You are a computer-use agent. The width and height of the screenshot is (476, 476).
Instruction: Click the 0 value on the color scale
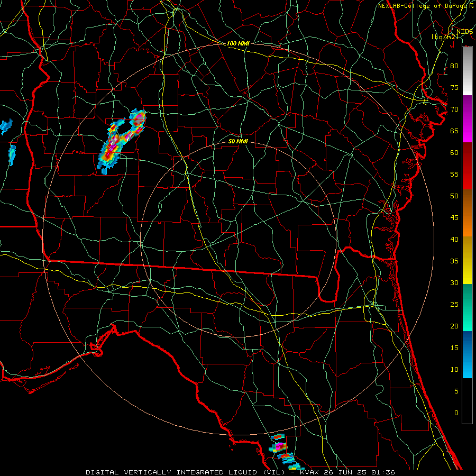coord(456,413)
